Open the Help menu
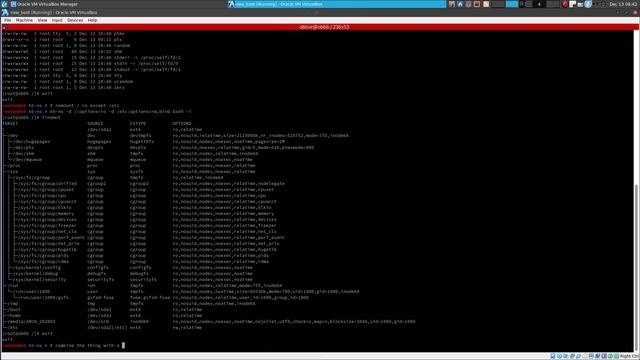 [93, 20]
